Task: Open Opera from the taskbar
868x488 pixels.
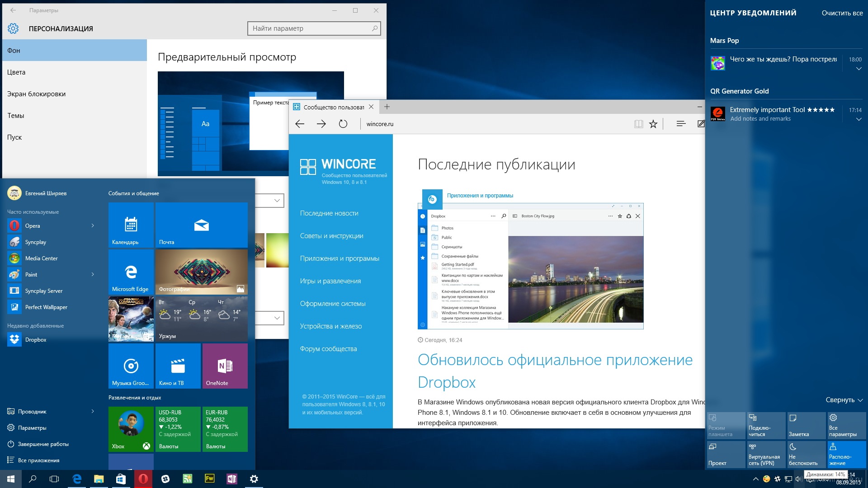Action: pos(143,479)
